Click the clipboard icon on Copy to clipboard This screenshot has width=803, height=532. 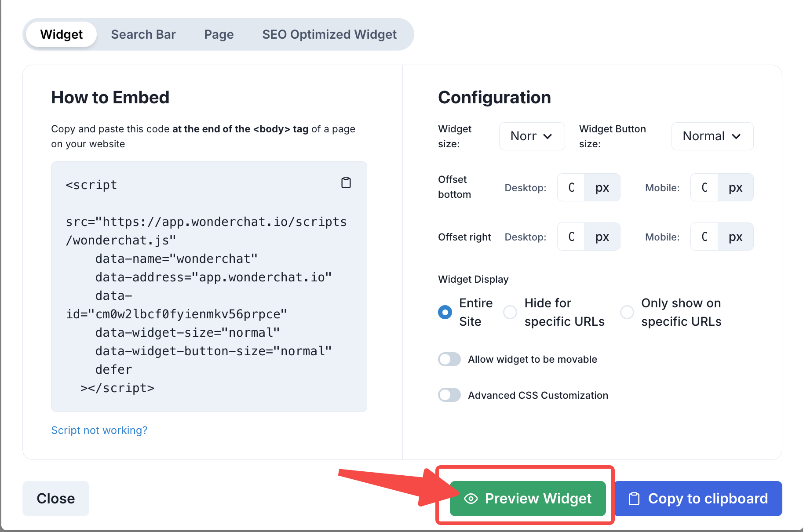pyautogui.click(x=634, y=499)
